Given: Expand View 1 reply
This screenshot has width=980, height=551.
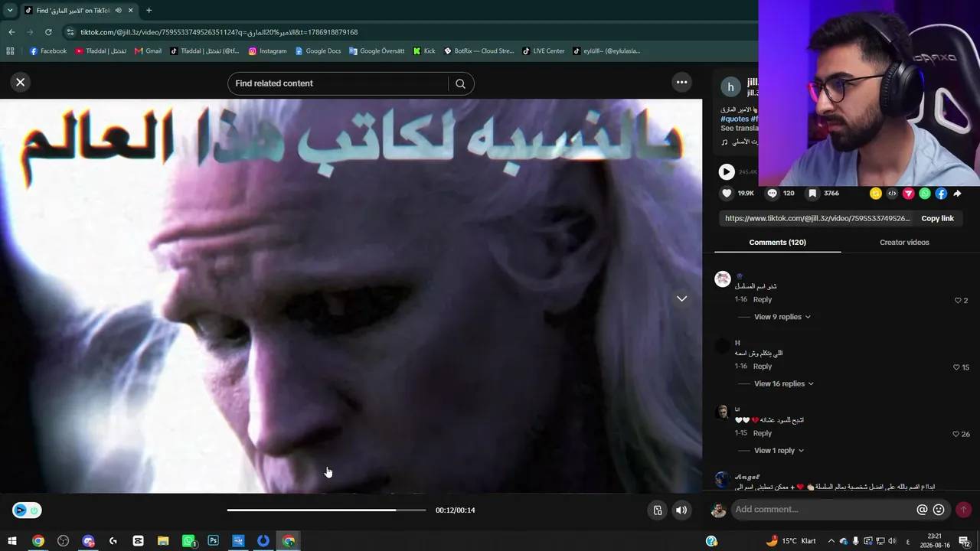Looking at the screenshot, I should pos(779,451).
